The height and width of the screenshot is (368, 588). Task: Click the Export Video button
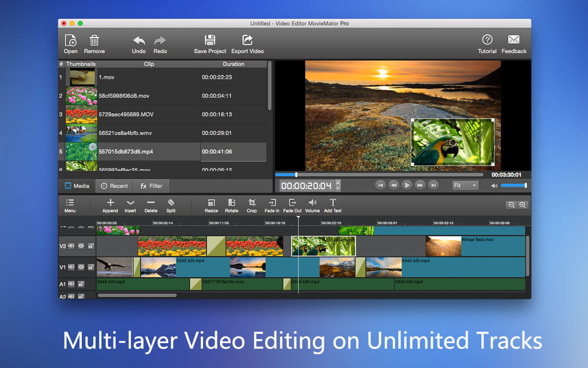(x=247, y=44)
